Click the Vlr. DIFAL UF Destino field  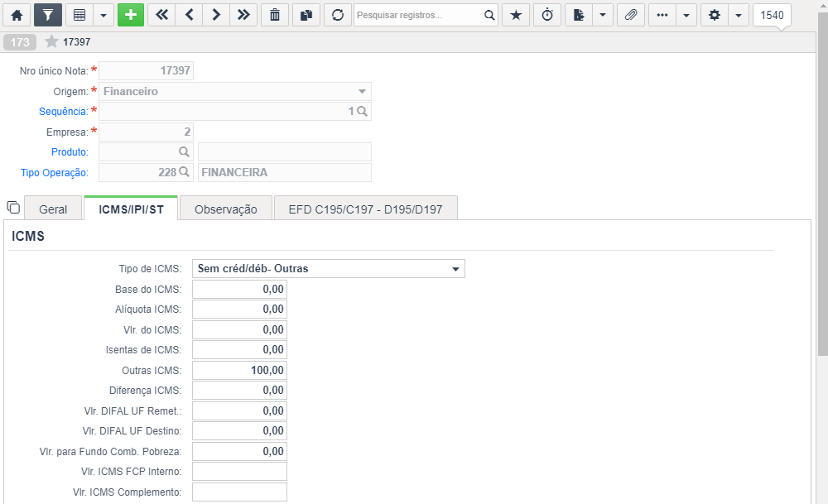tap(240, 431)
